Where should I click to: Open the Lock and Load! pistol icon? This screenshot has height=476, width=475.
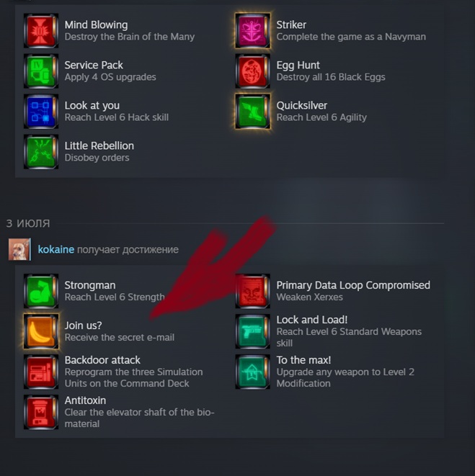[252, 331]
